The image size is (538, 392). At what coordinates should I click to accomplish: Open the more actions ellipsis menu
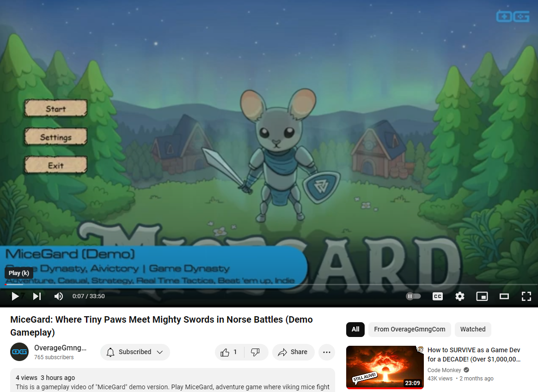pos(327,352)
